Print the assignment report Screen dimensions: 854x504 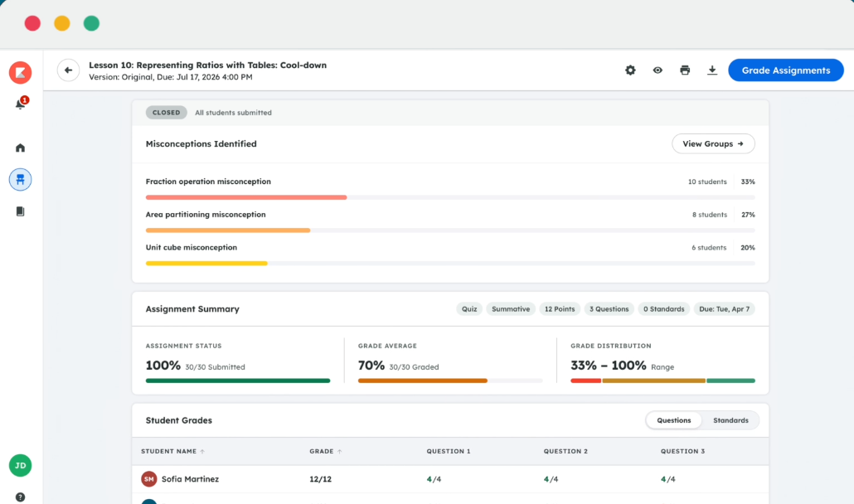[x=685, y=70]
